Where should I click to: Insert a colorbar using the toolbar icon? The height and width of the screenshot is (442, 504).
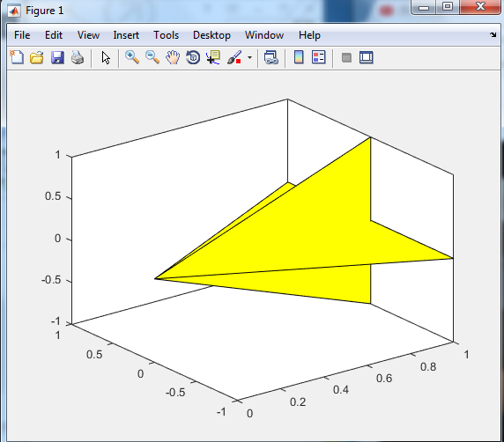coord(299,57)
